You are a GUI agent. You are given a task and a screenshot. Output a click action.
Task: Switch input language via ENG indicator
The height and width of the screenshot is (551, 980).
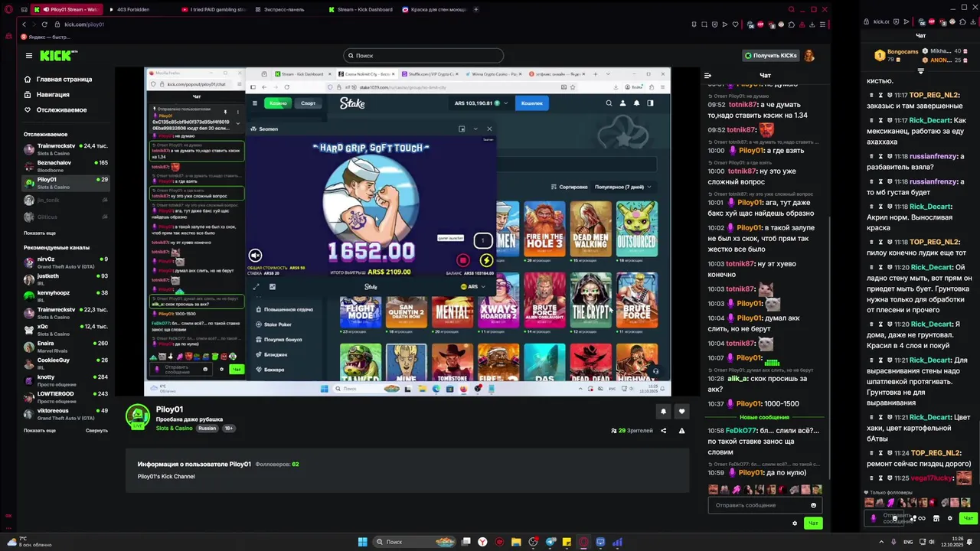point(908,542)
